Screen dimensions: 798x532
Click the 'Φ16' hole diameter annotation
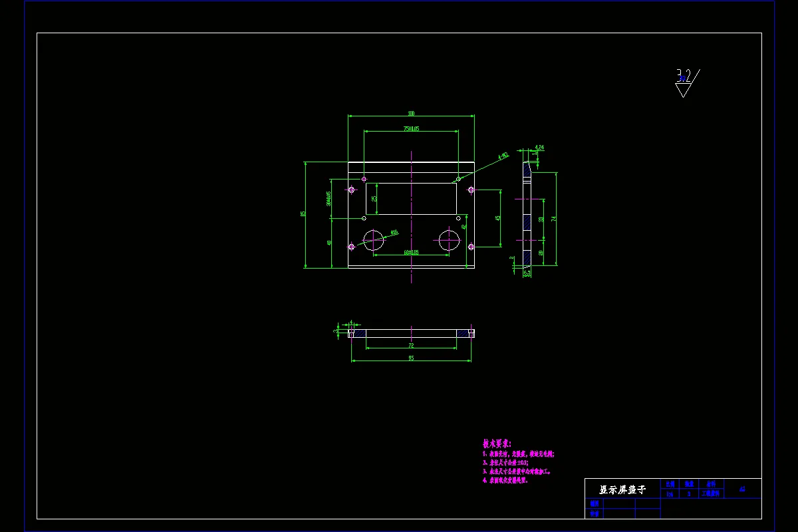coord(394,233)
